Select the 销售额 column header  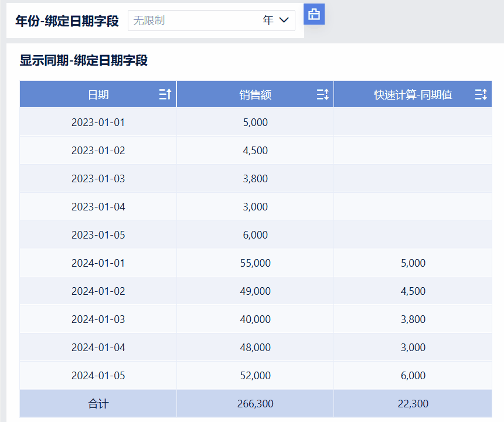(255, 94)
